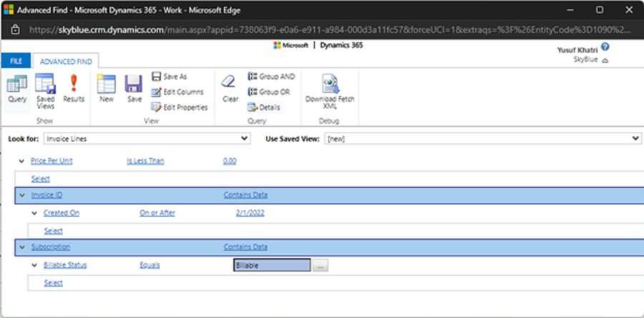The image size is (644, 318).
Task: Click Contains Data on Invoice ID row
Action: pos(245,195)
